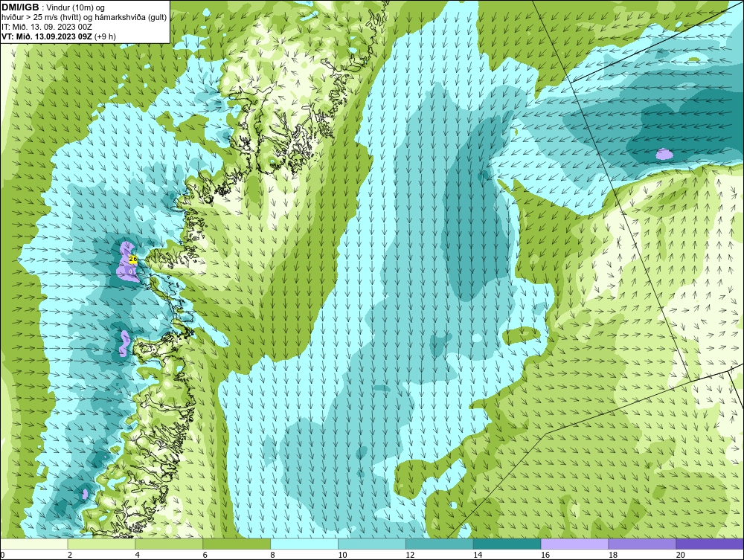Click the 8–10 m/s light cyan swatch
744x560 pixels.
pos(304,544)
